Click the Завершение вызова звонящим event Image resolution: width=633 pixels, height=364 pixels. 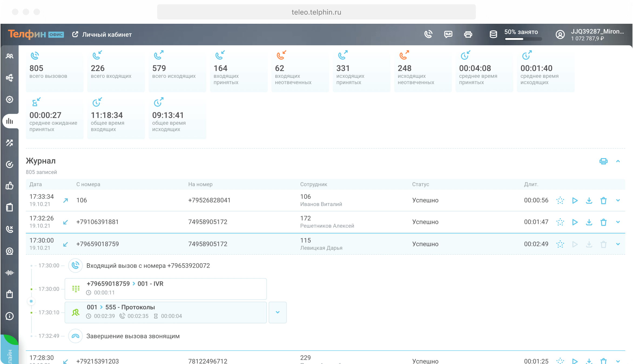(x=133, y=336)
